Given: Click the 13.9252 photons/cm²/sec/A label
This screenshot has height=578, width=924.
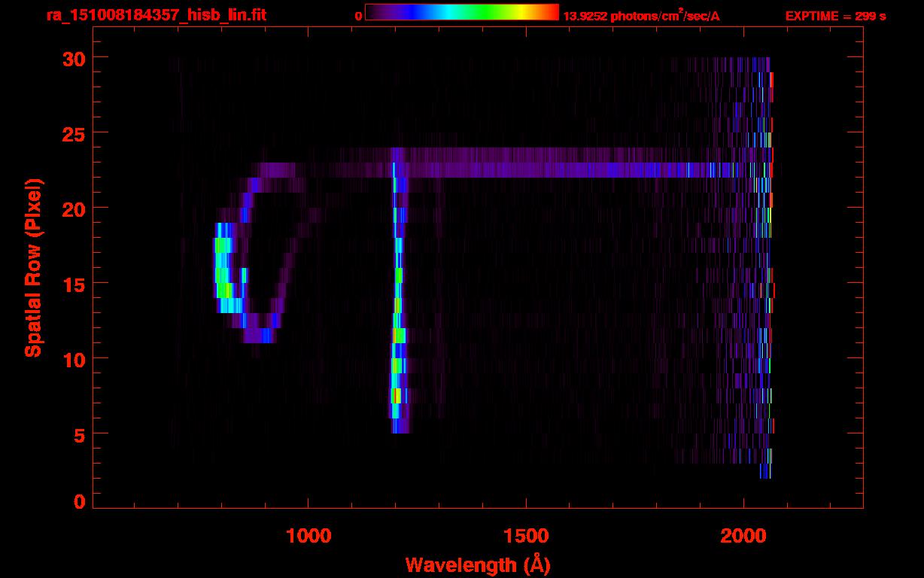Looking at the screenshot, I should 641,16.
